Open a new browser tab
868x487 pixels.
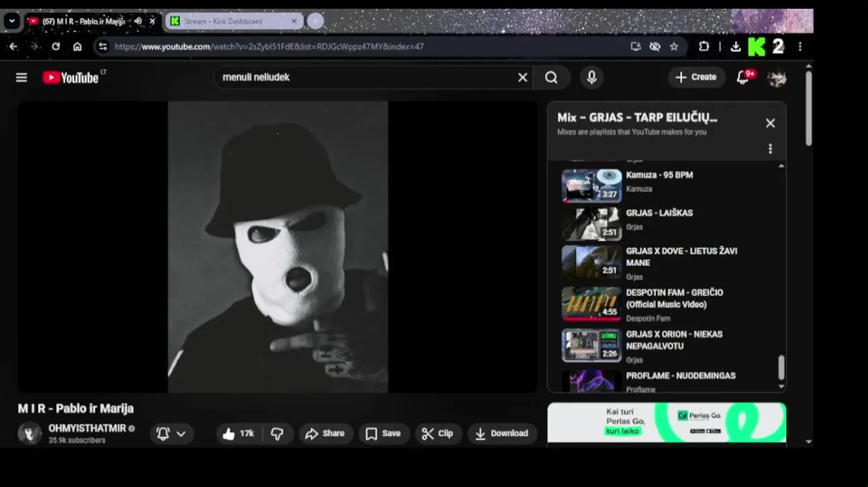(315, 21)
